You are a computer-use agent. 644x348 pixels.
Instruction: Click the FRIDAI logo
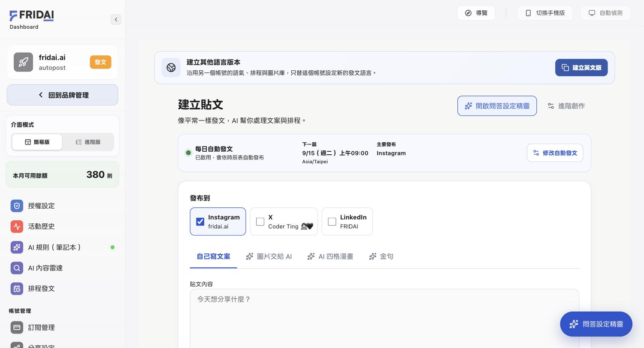[31, 16]
